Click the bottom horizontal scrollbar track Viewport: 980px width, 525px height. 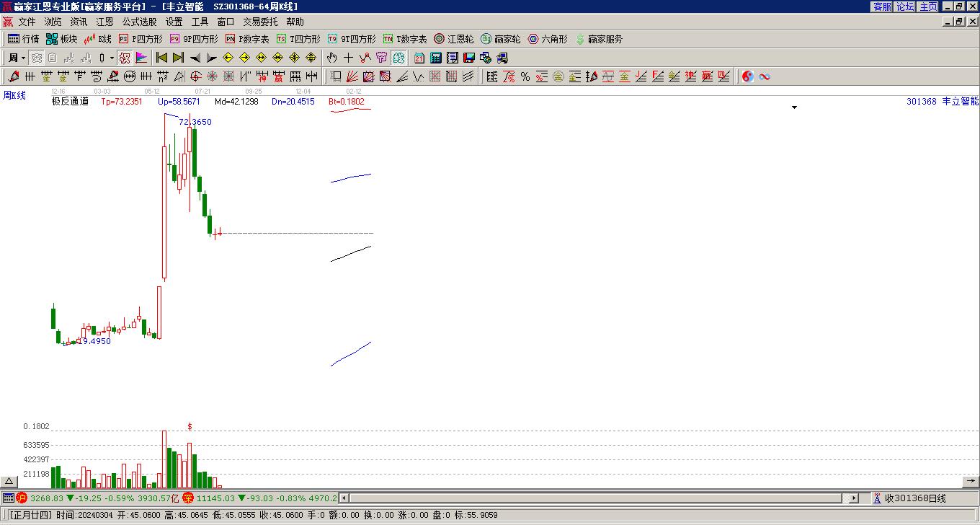click(x=596, y=498)
